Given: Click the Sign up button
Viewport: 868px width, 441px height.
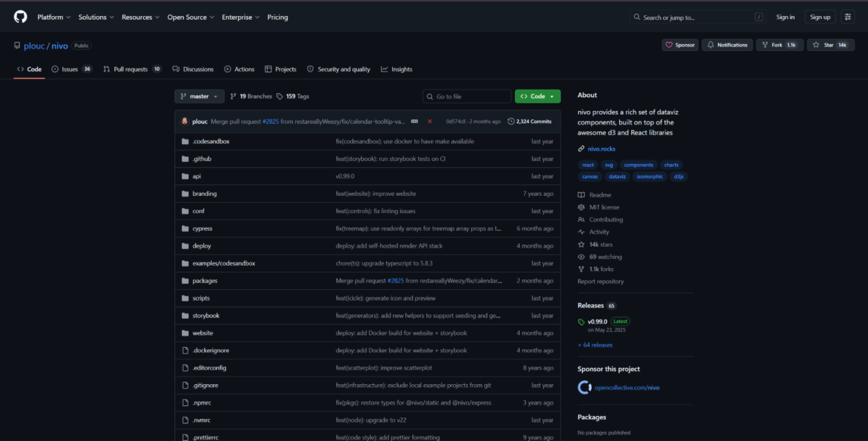Looking at the screenshot, I should point(820,17).
